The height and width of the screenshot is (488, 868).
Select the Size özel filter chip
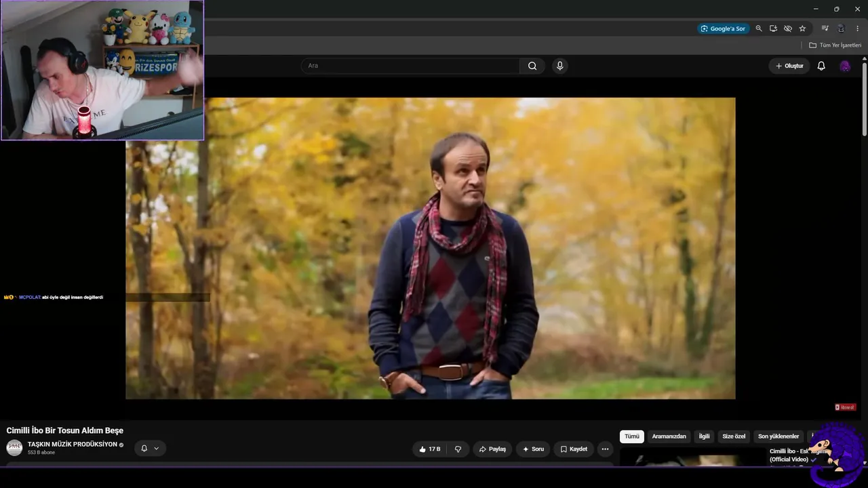[x=734, y=436]
